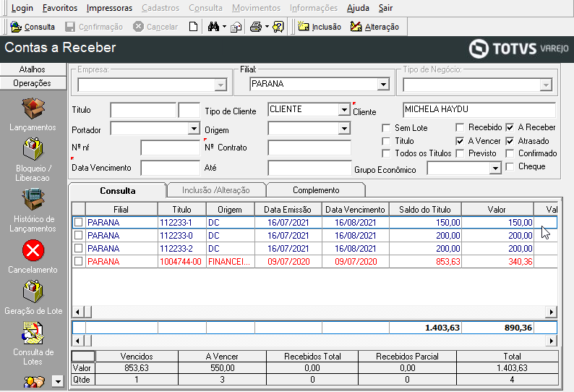Click the help question mark icon
This screenshot has height=392, width=574.
pyautogui.click(x=278, y=27)
